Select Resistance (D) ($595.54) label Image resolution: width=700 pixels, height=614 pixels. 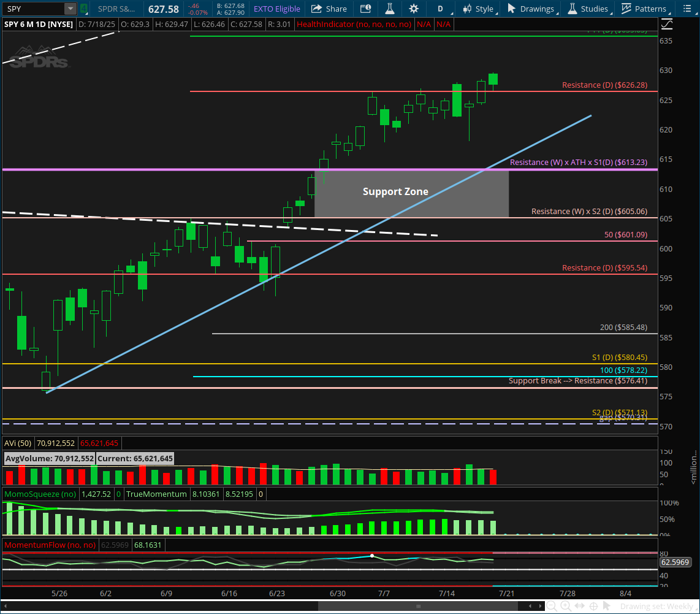pos(604,267)
